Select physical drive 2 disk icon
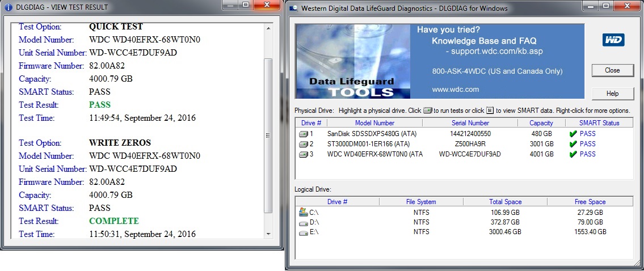This screenshot has width=644, height=271. (x=304, y=144)
